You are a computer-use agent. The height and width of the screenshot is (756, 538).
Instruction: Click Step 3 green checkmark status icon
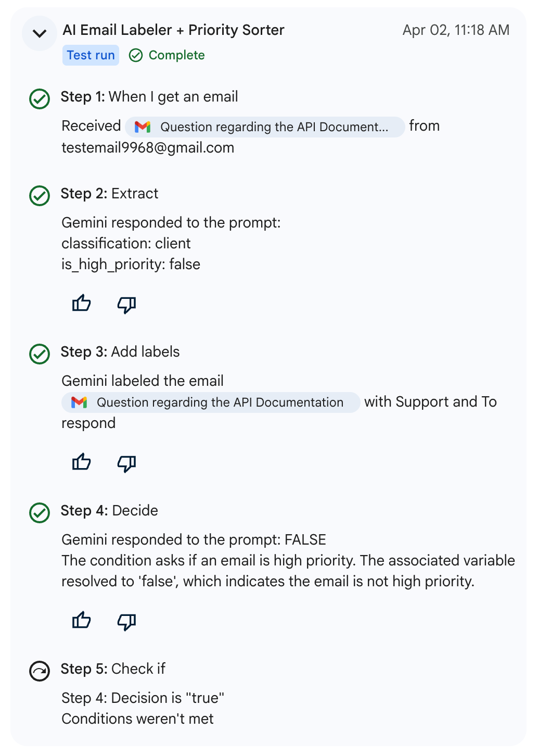coord(40,354)
